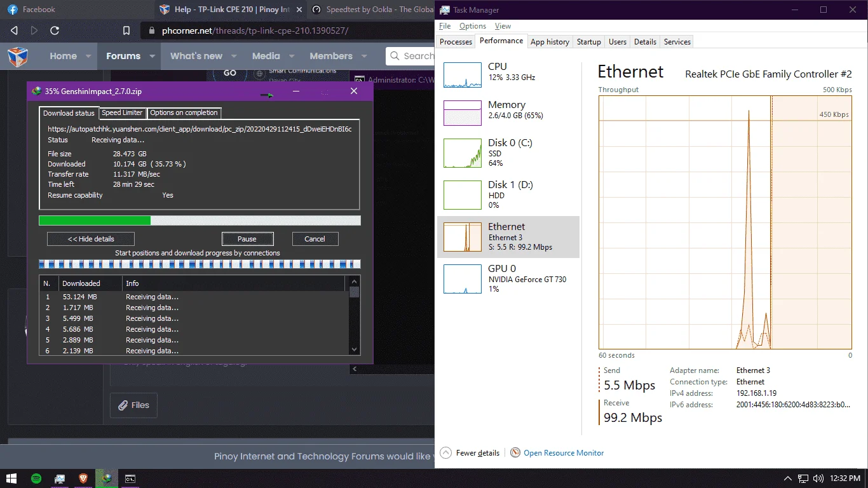The width and height of the screenshot is (868, 488).
Task: Switch to Brave browser on taskbar
Action: pyautogui.click(x=83, y=478)
